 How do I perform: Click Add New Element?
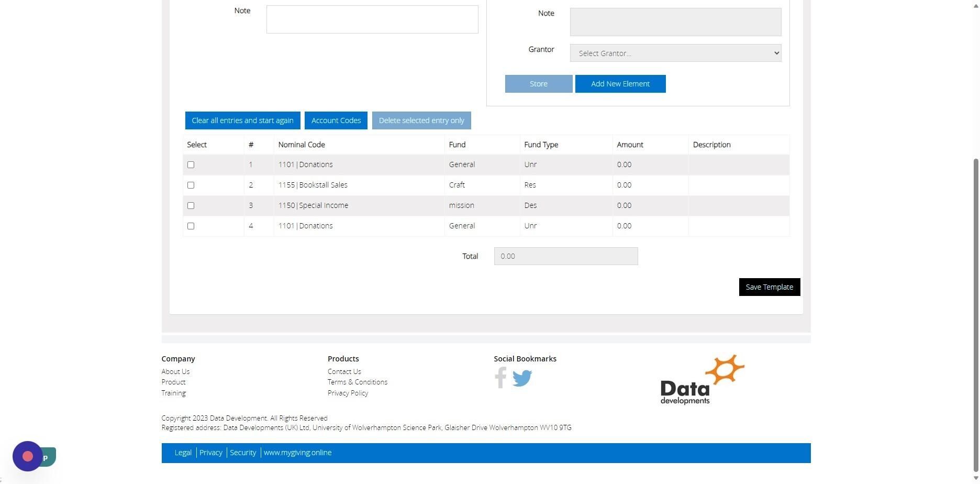click(x=620, y=84)
